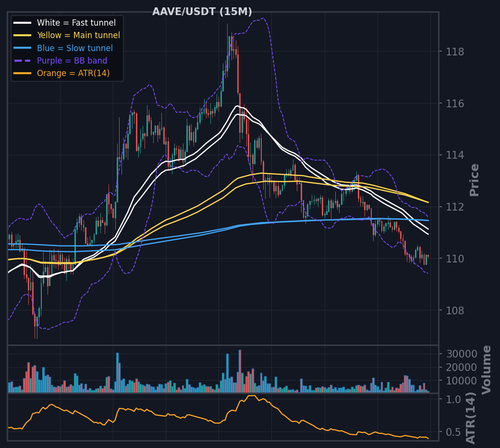
Task: Click the 116 price axis label
Action: [455, 104]
